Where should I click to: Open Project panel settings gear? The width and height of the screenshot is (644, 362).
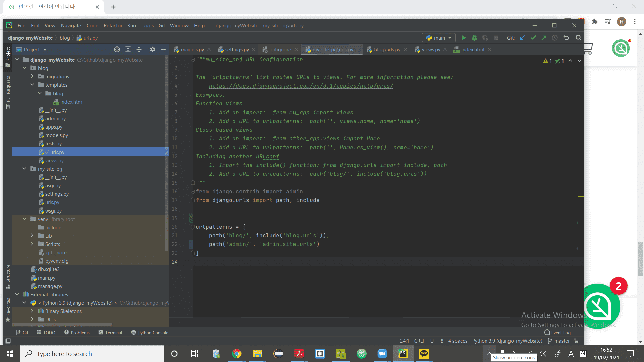click(153, 50)
